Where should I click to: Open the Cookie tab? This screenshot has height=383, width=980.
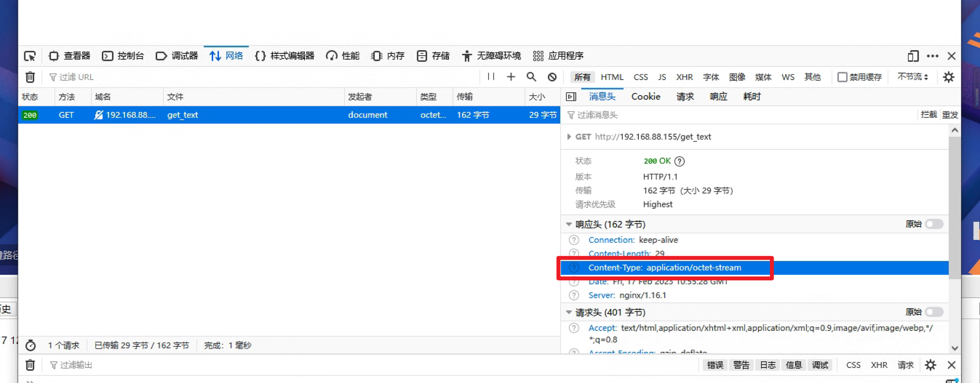point(646,96)
